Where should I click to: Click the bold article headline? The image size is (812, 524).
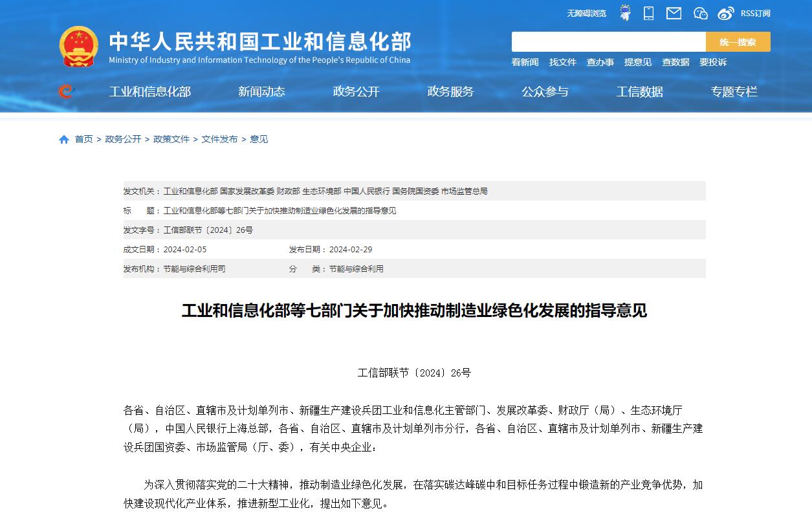click(414, 311)
